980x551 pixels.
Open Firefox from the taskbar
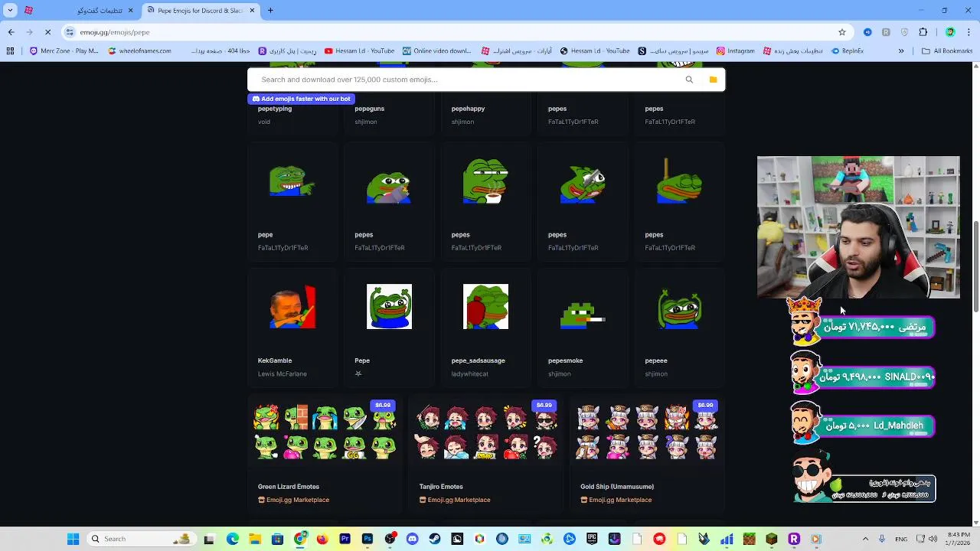pos(322,539)
